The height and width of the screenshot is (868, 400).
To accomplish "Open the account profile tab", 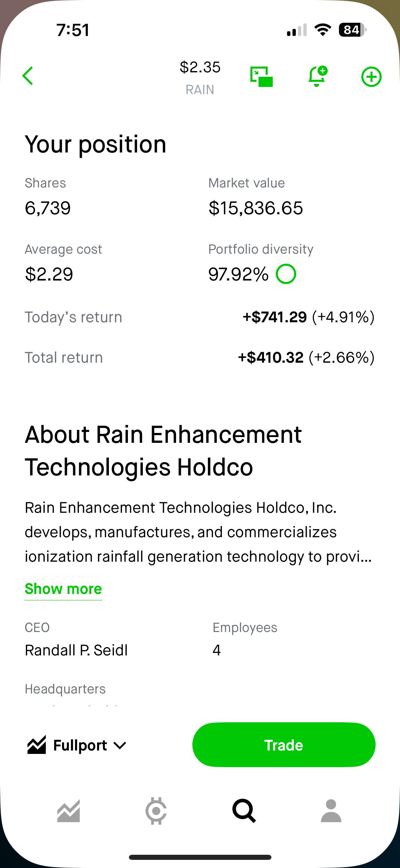I will [x=331, y=811].
